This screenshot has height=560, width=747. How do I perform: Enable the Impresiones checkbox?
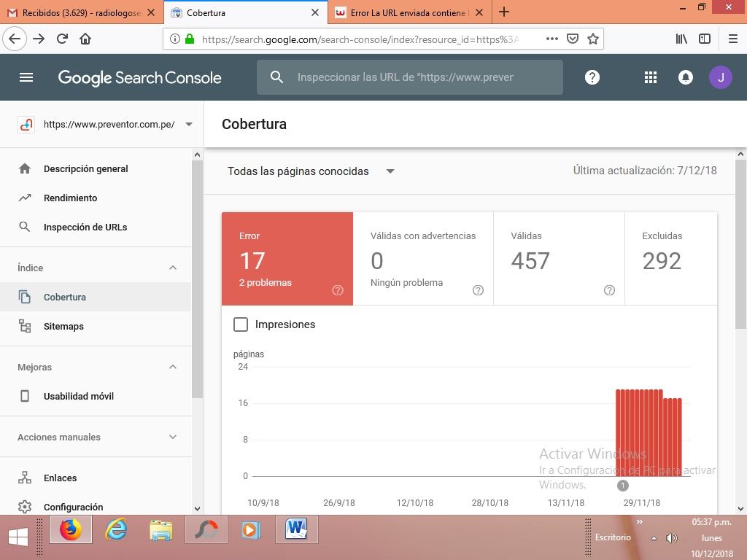241,324
